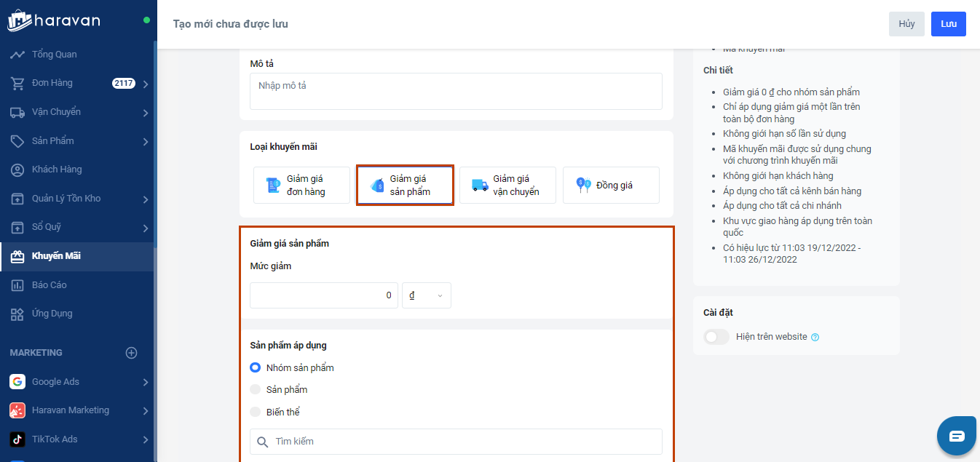Choose Giảm giá sản phẩm promotion type

pos(405,186)
